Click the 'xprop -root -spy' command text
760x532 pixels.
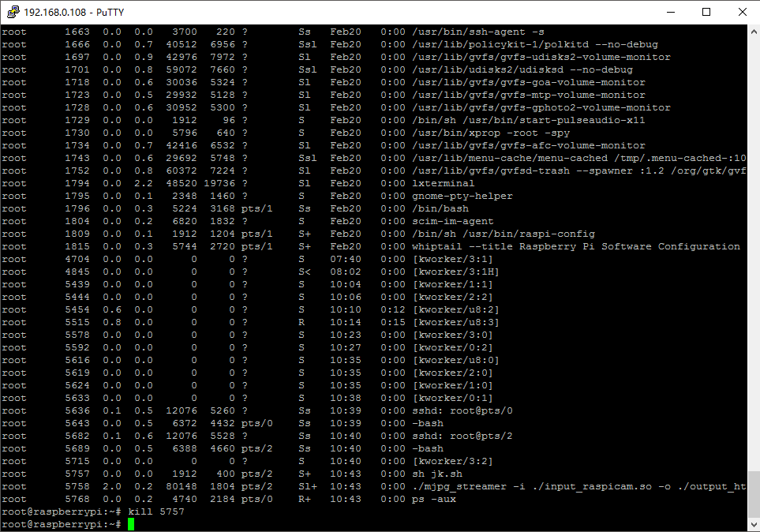pos(491,133)
